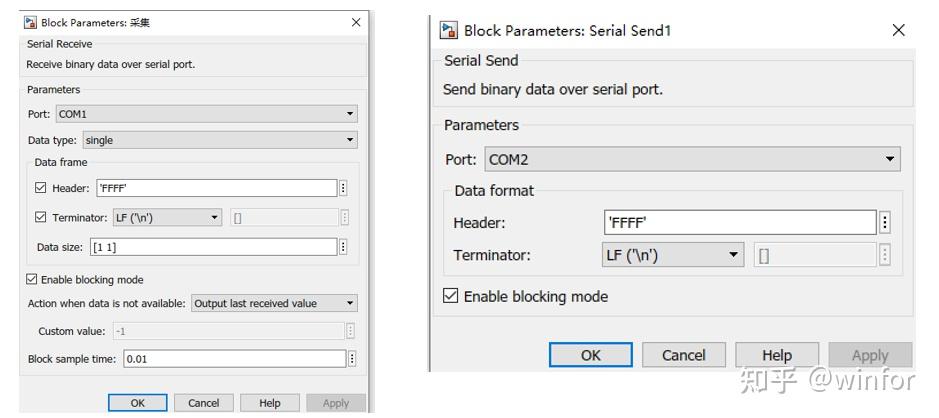Open the three-dot menu beside Data size field
The height and width of the screenshot is (418, 939).
pos(343,247)
